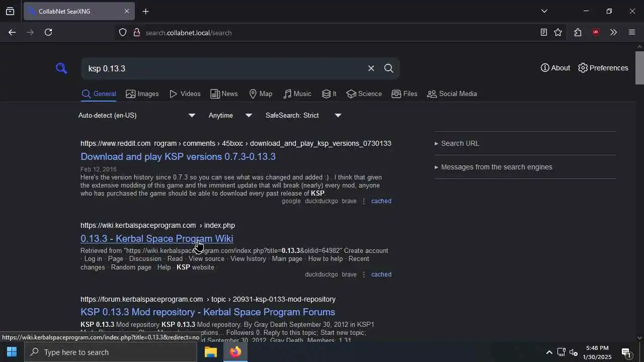Image resolution: width=644 pixels, height=362 pixels.
Task: Open the Firefox application menu
Action: [x=632, y=32]
